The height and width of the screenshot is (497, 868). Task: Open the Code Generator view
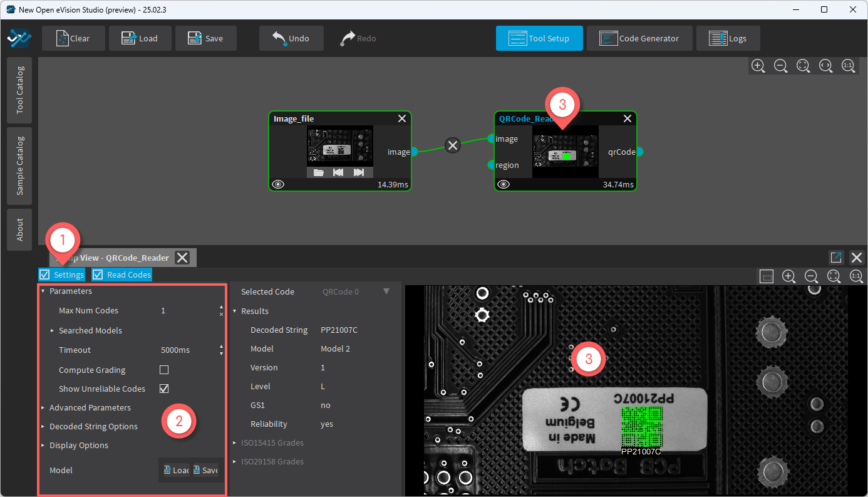[x=639, y=38]
